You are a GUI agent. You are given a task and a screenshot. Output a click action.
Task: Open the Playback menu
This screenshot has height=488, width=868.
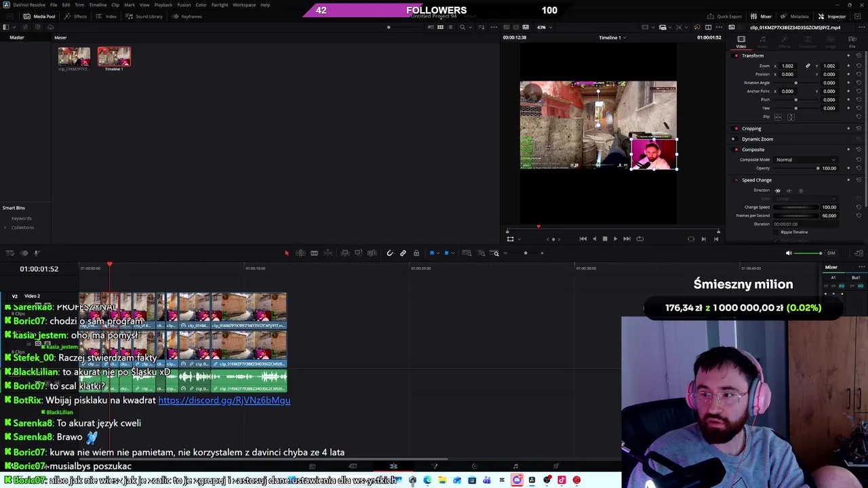163,5
